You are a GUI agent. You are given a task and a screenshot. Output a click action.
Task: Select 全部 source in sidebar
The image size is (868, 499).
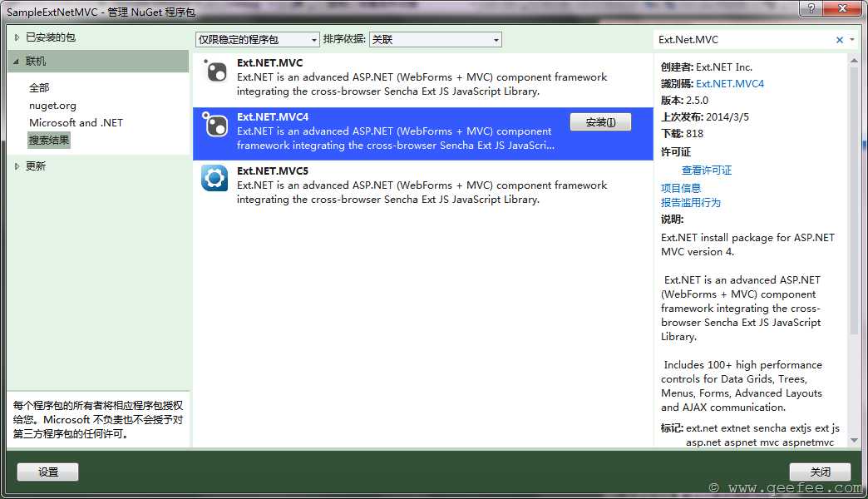click(x=39, y=87)
